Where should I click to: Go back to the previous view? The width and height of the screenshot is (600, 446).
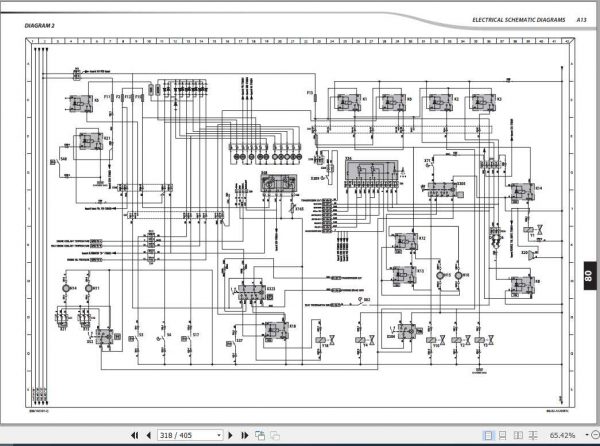260,435
